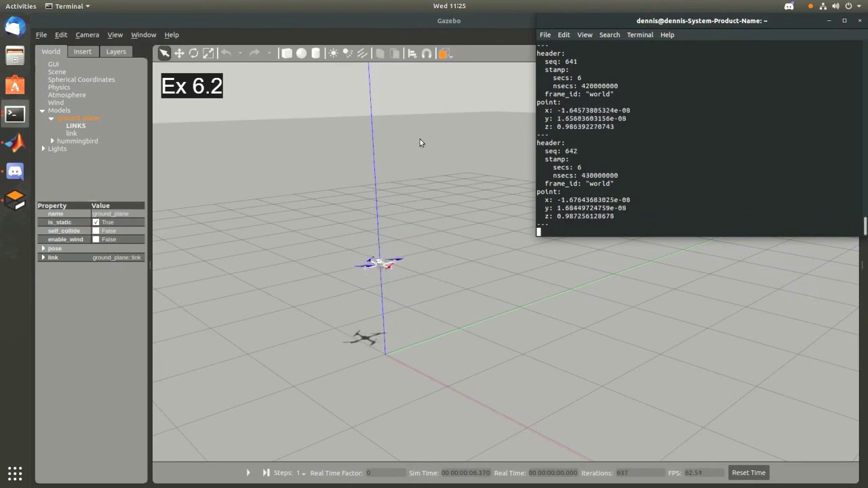Viewport: 868px width, 488px height.
Task: Open the Help menu in Gazebo
Action: click(x=172, y=35)
